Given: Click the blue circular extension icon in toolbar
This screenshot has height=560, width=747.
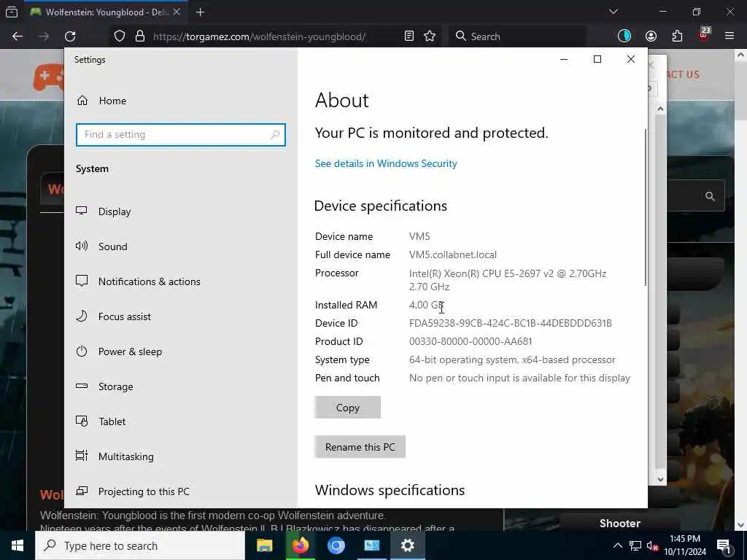Looking at the screenshot, I should coord(624,36).
